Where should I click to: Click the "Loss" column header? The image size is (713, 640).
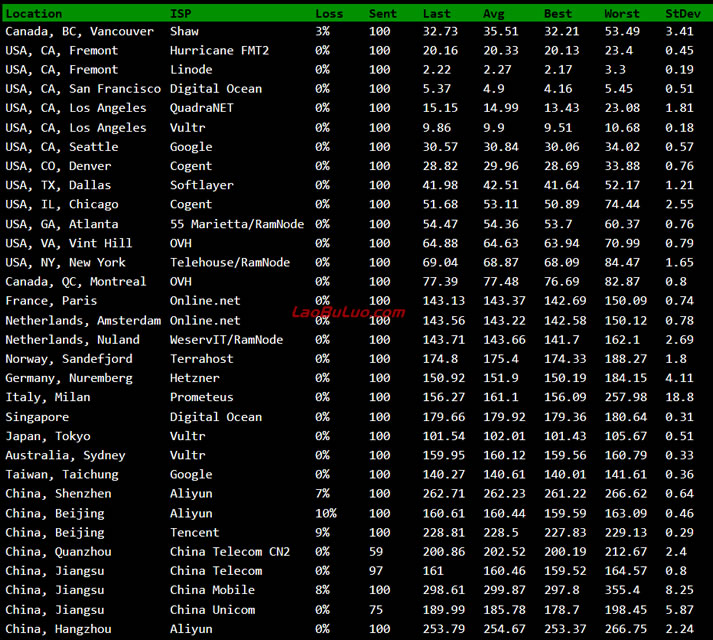click(329, 14)
